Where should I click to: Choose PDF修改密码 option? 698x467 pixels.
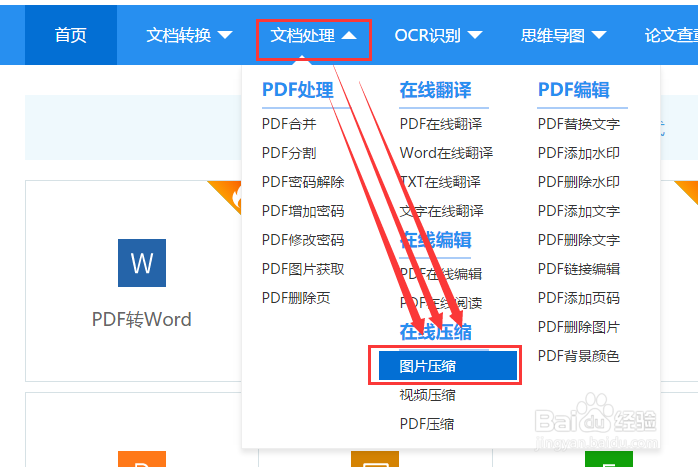coord(303,240)
